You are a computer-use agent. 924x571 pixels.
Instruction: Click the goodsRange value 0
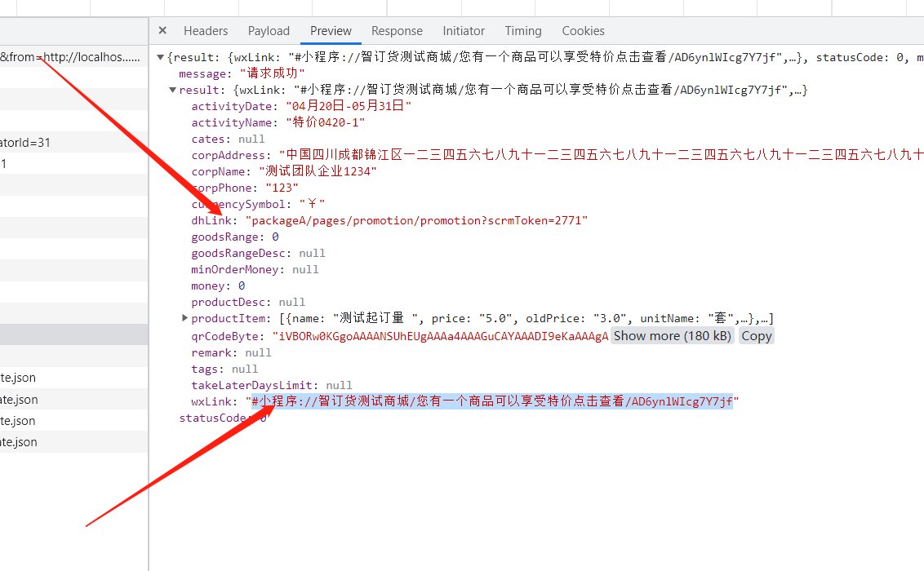(x=275, y=237)
